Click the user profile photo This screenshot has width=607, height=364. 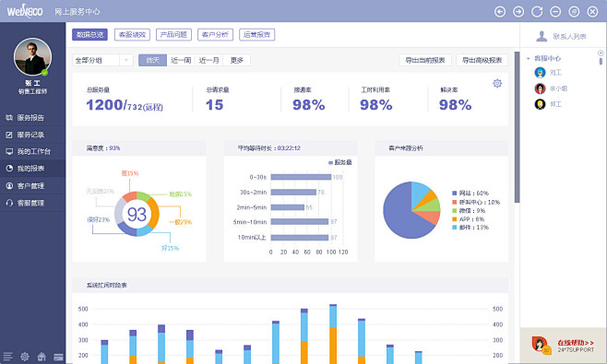[x=32, y=56]
